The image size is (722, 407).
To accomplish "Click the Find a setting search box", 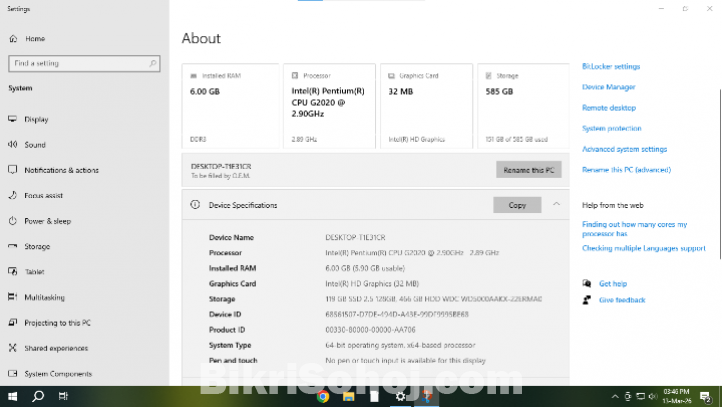I will pos(84,64).
